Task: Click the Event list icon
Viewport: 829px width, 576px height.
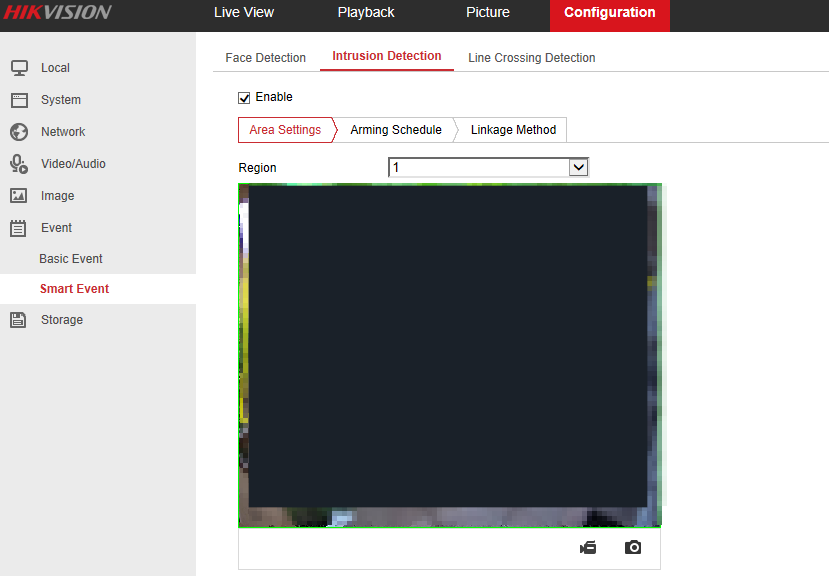Action: (18, 228)
